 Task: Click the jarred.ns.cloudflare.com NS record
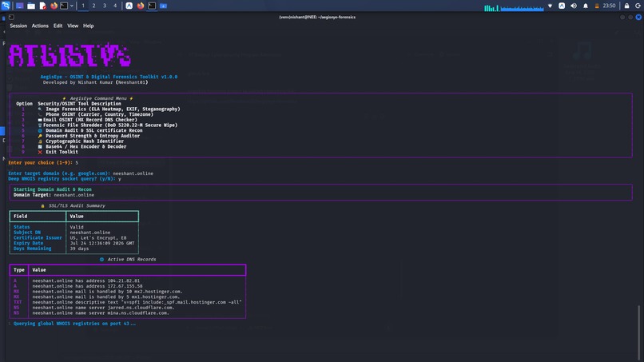click(103, 308)
